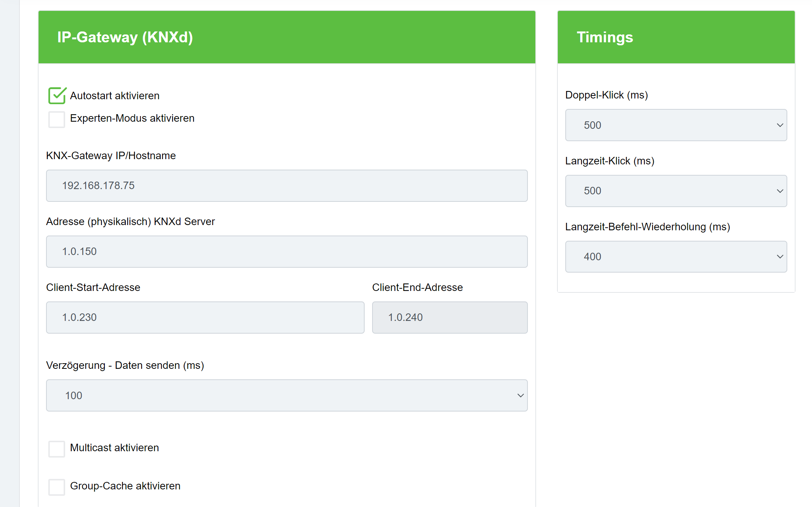The width and height of the screenshot is (812, 507).
Task: Open Doppel-Klick (ms) dropdown
Action: coord(675,125)
